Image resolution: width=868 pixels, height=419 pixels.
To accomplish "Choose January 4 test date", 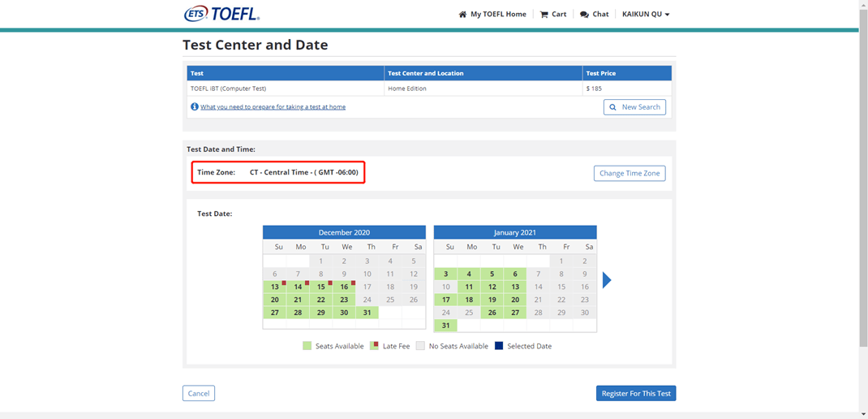I will tap(469, 274).
